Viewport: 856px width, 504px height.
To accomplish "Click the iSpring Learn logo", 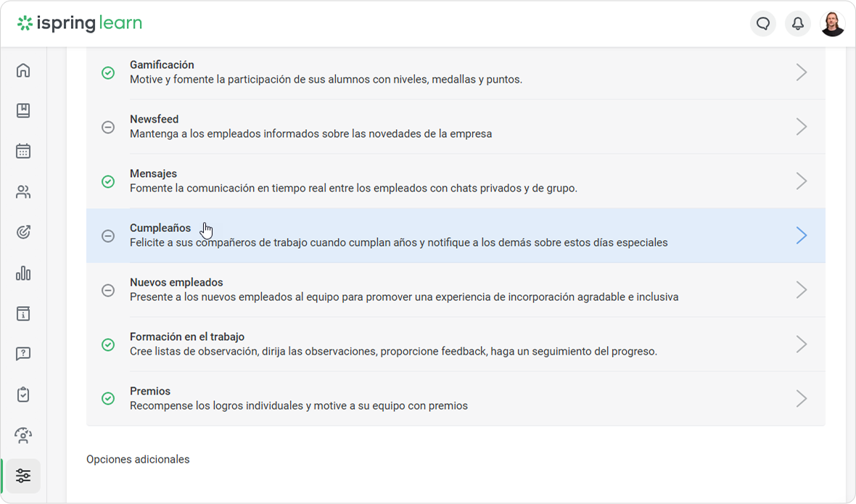I will [x=80, y=23].
